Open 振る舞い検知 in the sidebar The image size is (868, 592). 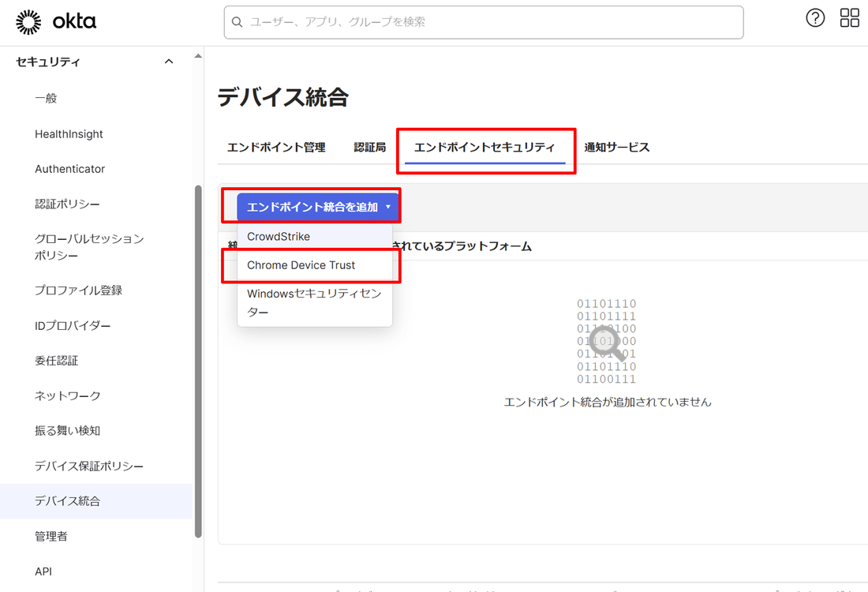pos(67,430)
